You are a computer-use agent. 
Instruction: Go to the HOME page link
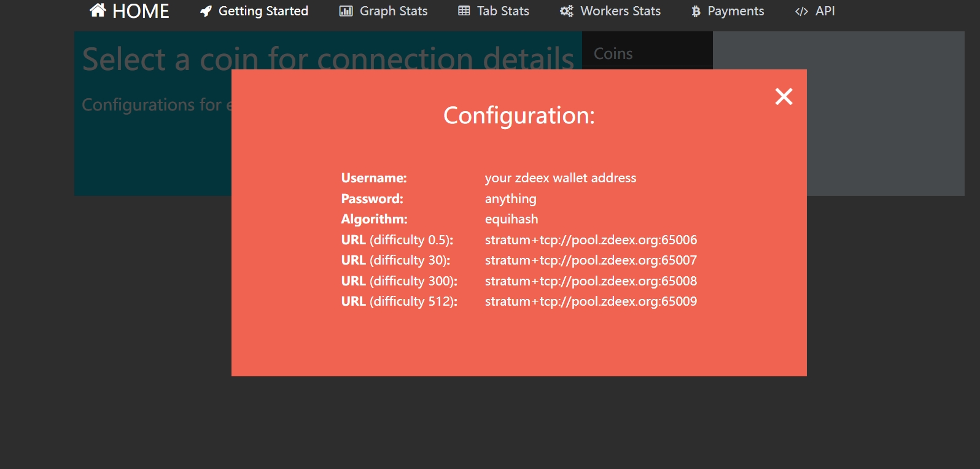(x=130, y=11)
